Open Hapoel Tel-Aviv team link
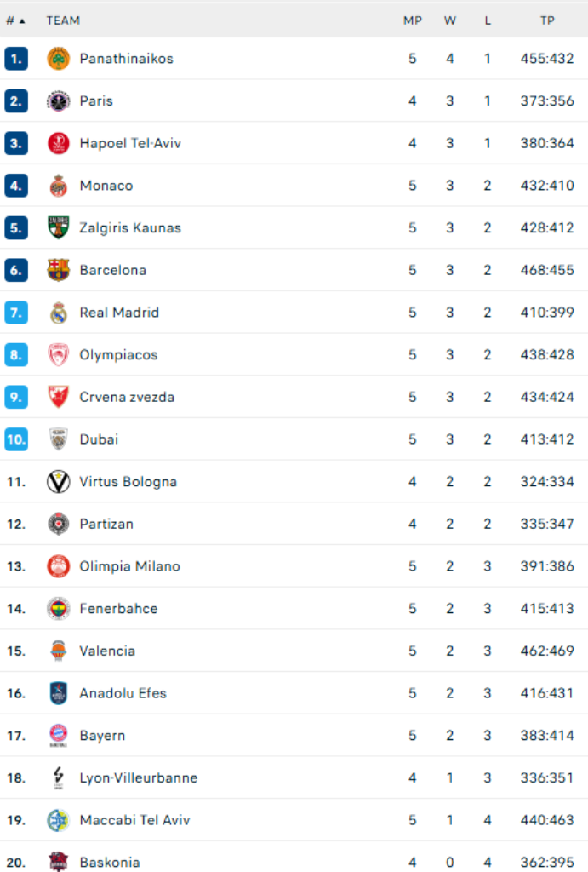Viewport: 588px width, 872px height. pyautogui.click(x=130, y=143)
